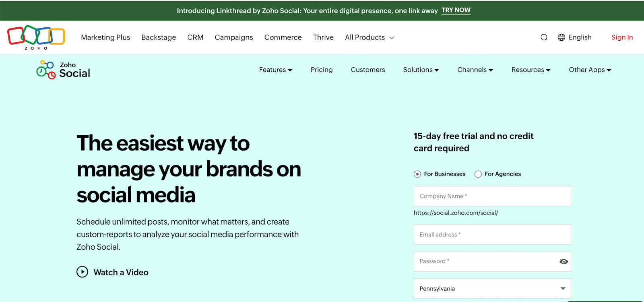
Task: Click the Zoho Social product logo
Action: point(63,70)
